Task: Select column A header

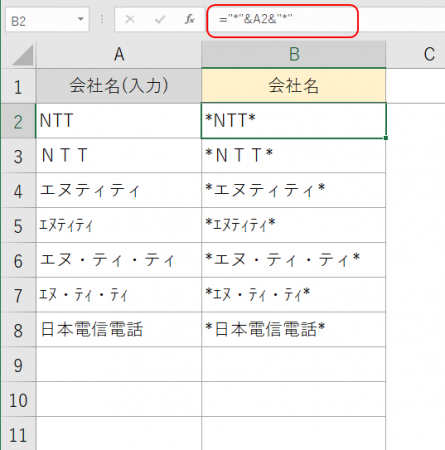Action: pyautogui.click(x=119, y=55)
